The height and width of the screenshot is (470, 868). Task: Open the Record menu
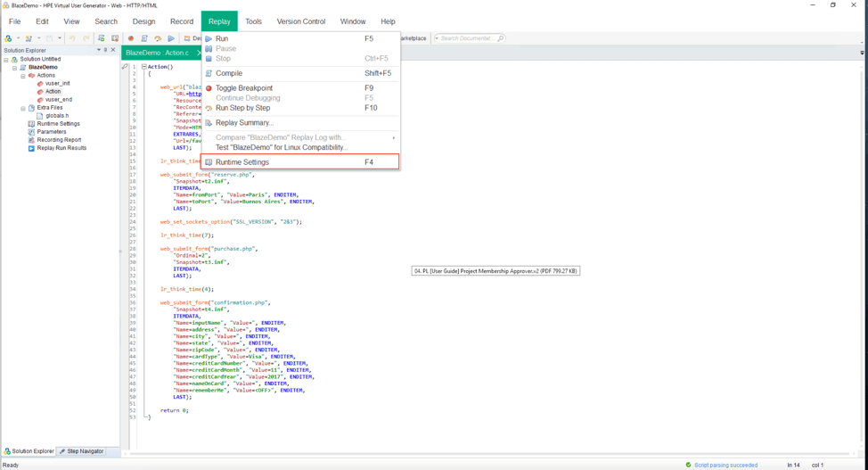182,21
